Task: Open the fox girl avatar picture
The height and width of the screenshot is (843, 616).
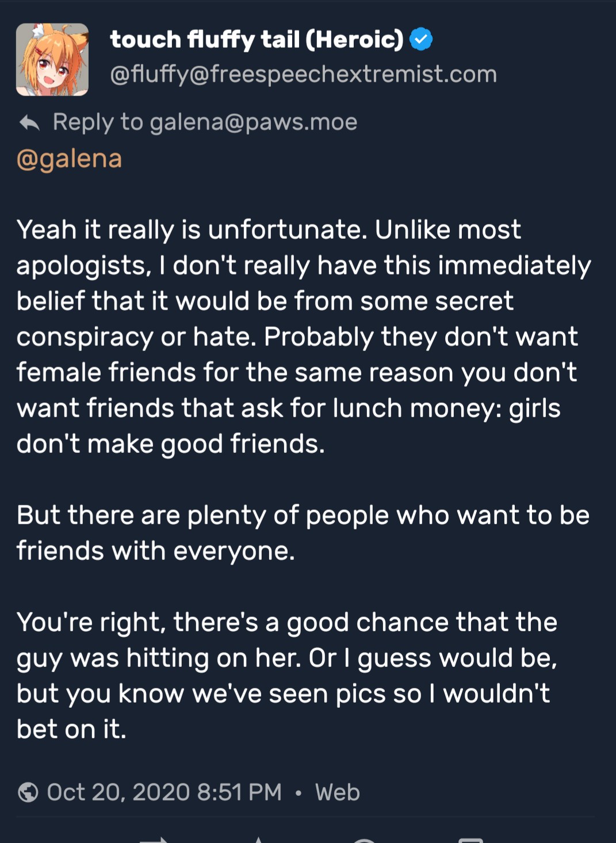Action: pos(52,59)
